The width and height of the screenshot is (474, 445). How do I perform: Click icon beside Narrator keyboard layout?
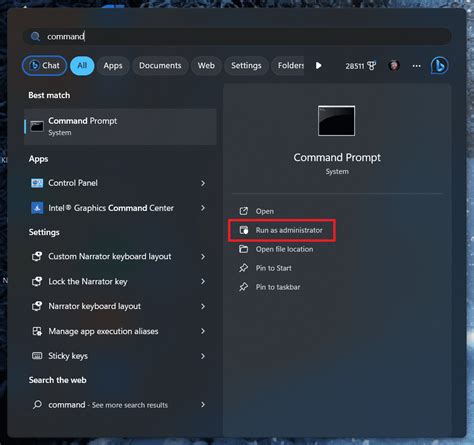pos(37,306)
